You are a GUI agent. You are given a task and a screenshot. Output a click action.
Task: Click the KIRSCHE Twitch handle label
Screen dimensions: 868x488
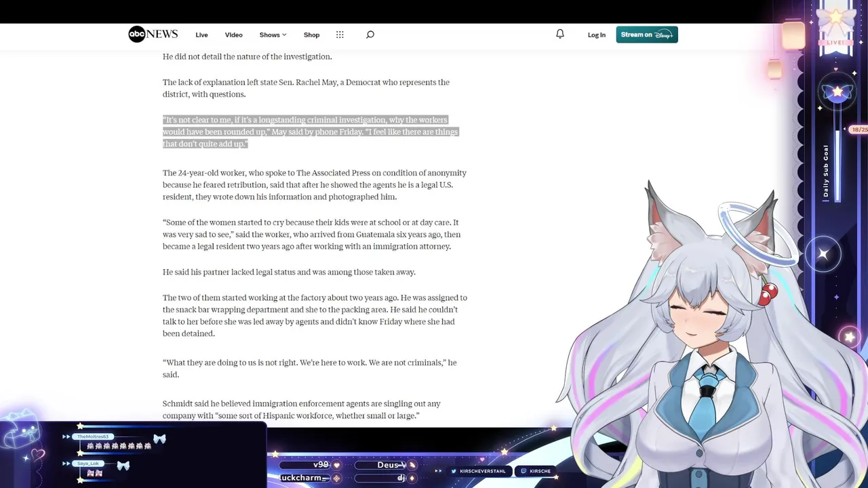coord(540,471)
